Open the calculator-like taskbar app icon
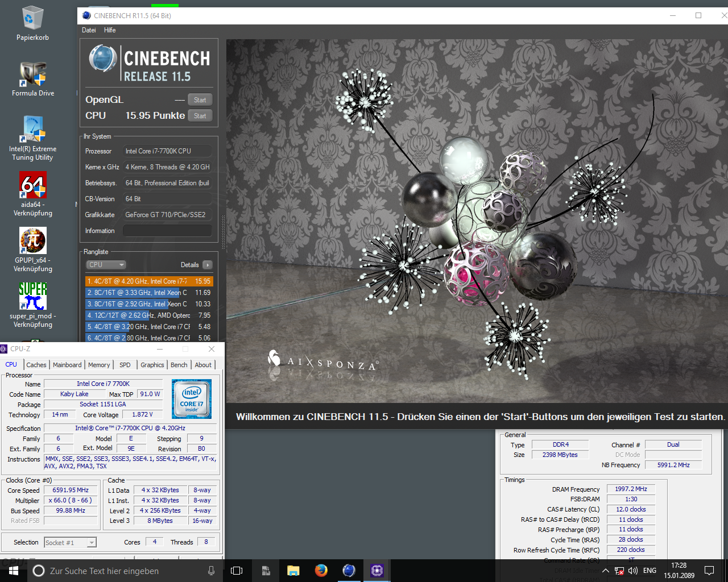728x582 pixels. tap(266, 571)
